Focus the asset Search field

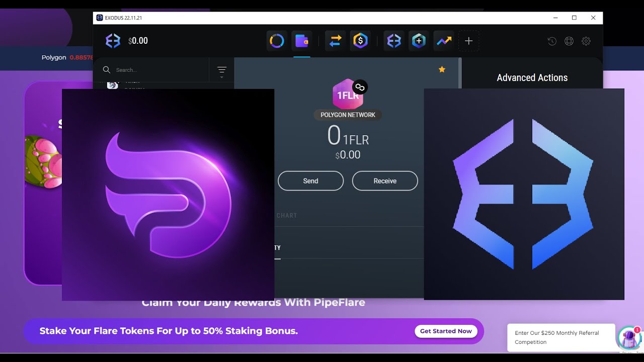pos(156,70)
